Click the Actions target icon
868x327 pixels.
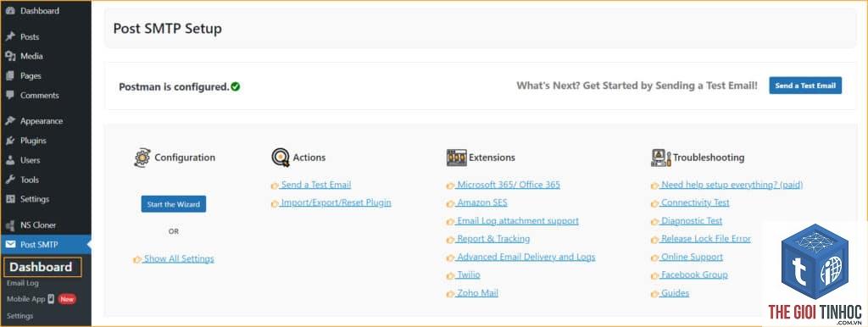280,158
